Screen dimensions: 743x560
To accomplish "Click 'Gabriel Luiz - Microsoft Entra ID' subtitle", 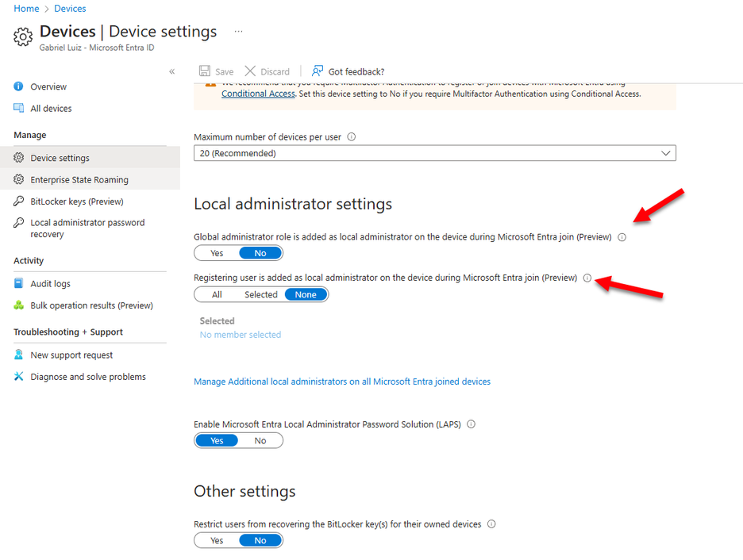I will point(97,48).
